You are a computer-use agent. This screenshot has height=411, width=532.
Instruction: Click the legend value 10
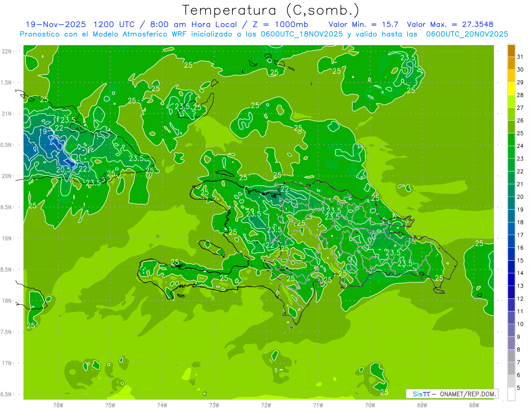point(520,324)
